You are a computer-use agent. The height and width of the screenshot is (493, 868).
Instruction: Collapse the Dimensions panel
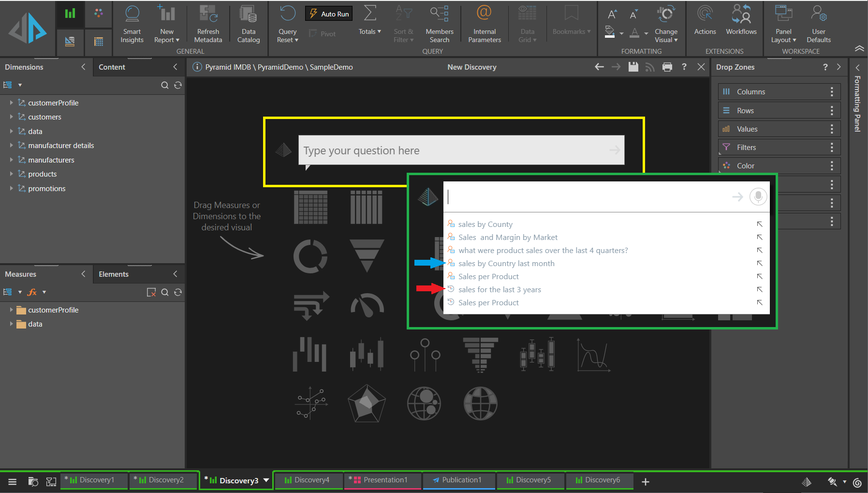83,67
